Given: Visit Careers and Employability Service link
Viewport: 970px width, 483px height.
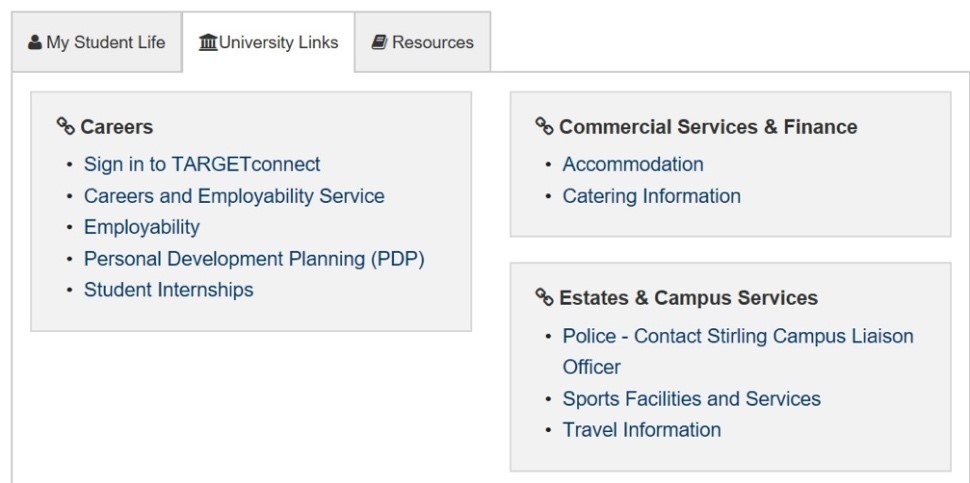Looking at the screenshot, I should point(234,196).
